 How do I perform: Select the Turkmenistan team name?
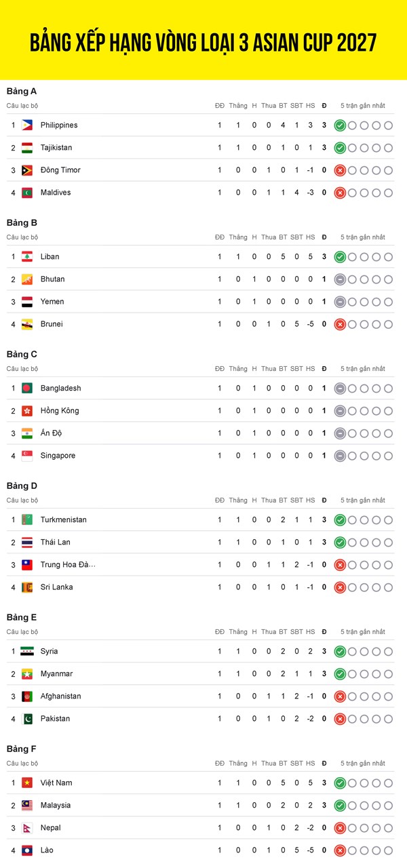pos(63,519)
